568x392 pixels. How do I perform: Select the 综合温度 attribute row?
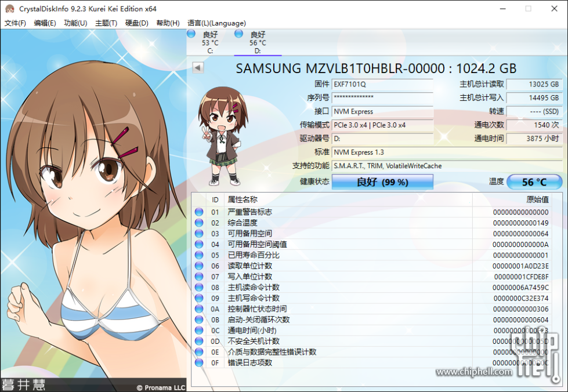[x=372, y=223]
